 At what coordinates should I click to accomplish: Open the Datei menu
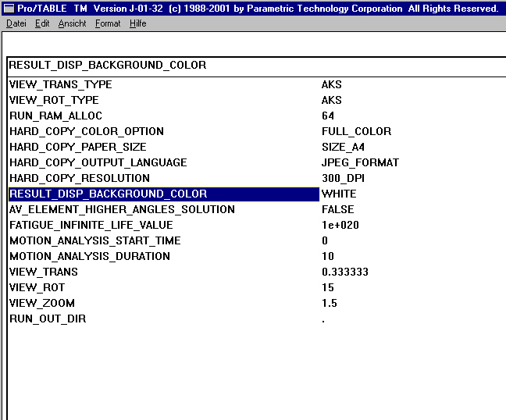click(x=16, y=23)
